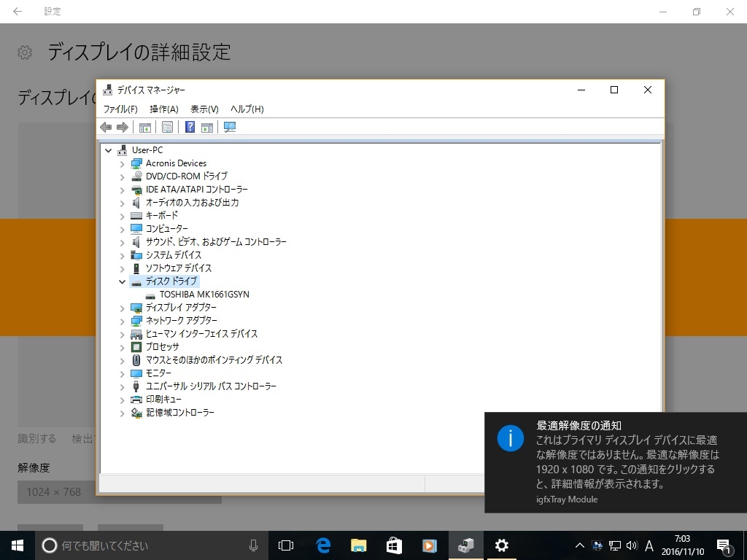Click the 印刷キュー printer icon
The width and height of the screenshot is (747, 560).
(136, 400)
